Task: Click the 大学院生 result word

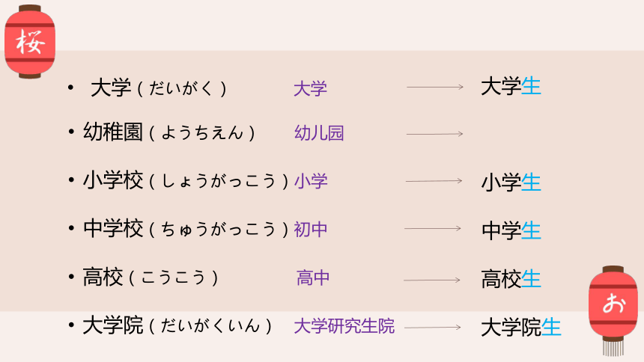Action: [520, 328]
